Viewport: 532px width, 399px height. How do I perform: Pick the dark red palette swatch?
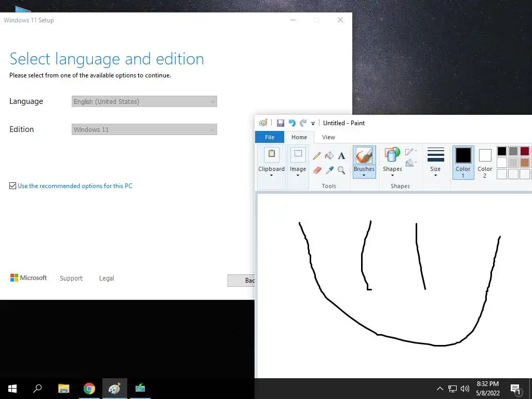525,151
